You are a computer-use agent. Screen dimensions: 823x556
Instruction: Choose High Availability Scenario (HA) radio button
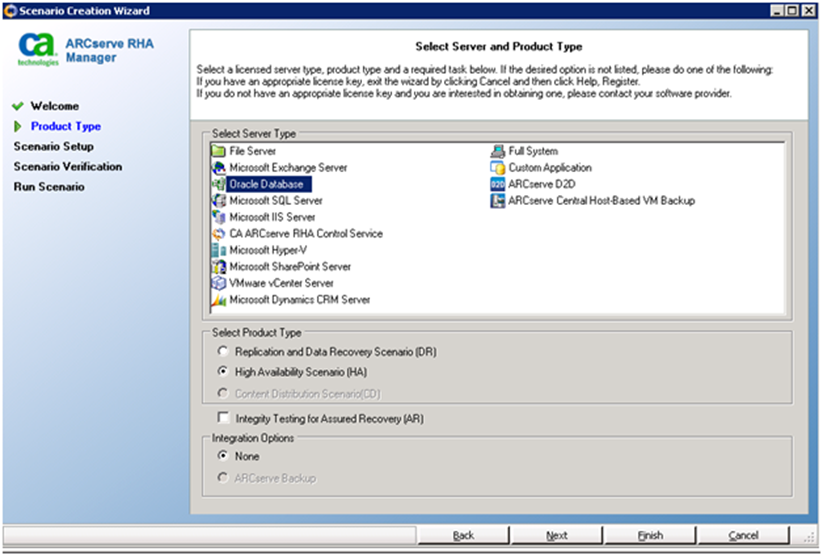pos(223,371)
